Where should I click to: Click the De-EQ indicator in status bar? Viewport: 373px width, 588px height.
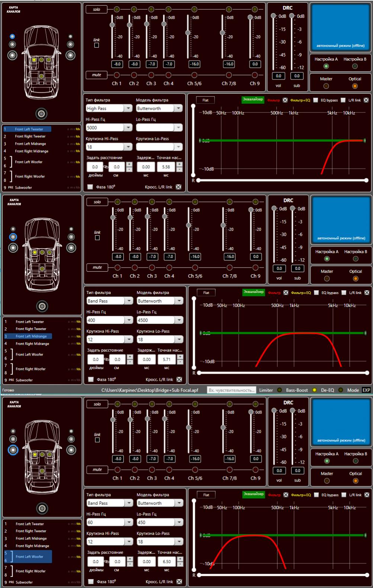click(340, 390)
